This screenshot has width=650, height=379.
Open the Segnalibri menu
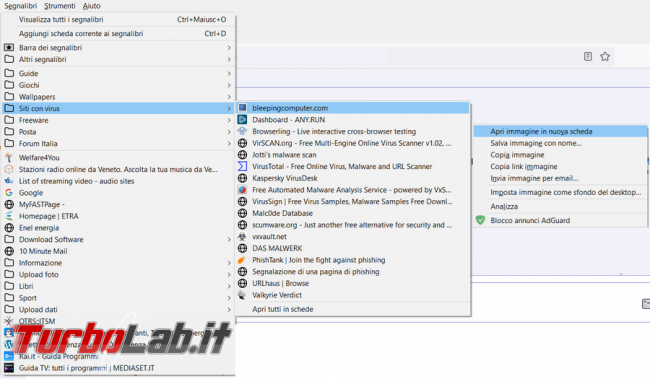[x=20, y=6]
